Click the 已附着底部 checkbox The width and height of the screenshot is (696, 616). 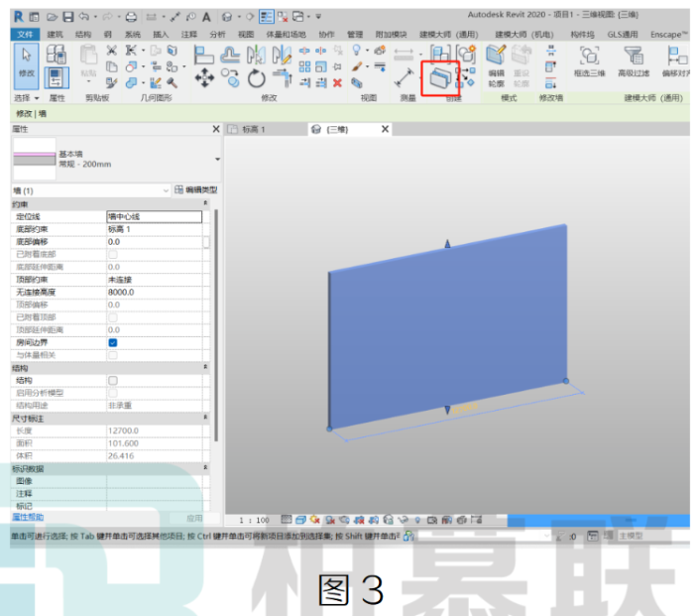pyautogui.click(x=113, y=254)
